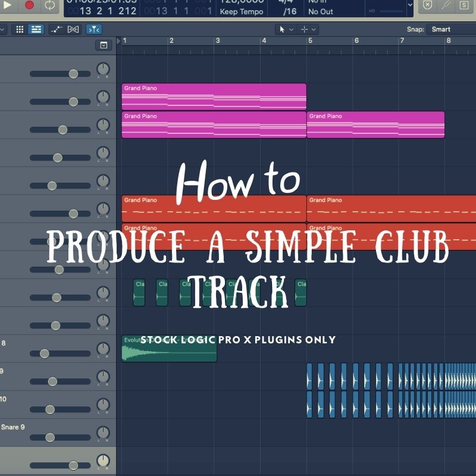Image resolution: width=476 pixels, height=476 pixels.
Task: Click the pan knob on track 9
Action: coord(103,377)
